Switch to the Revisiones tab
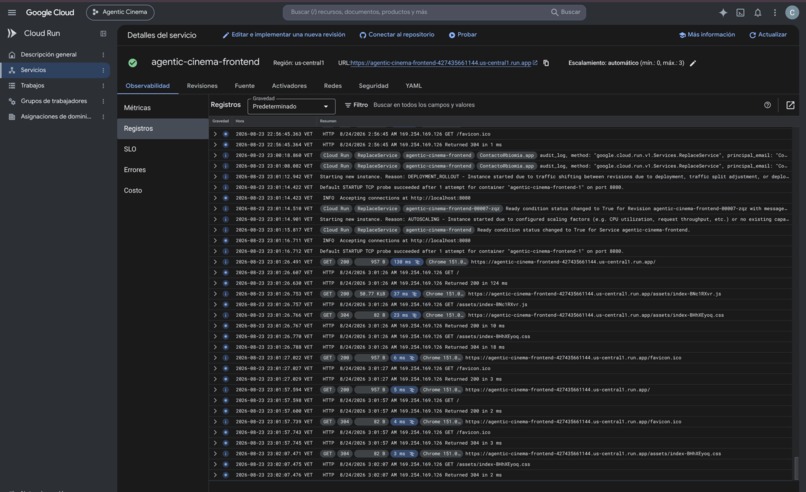Screen dimensions: 806x492 (x=202, y=86)
